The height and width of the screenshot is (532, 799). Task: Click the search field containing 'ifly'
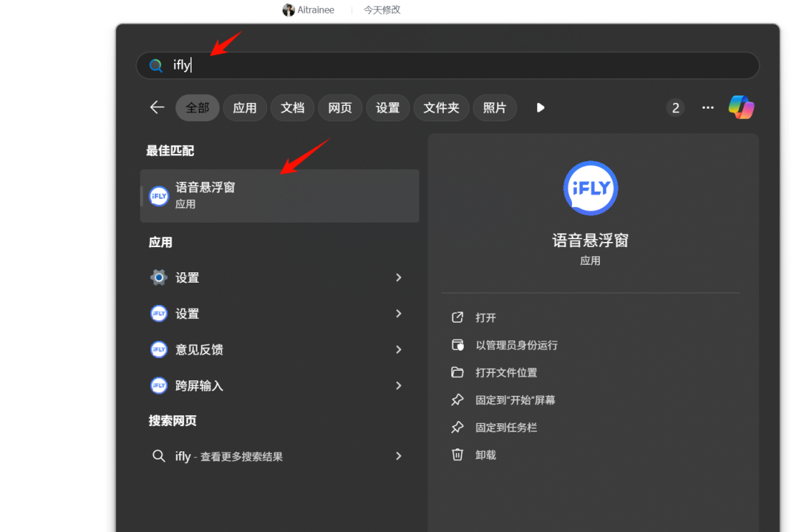448,65
